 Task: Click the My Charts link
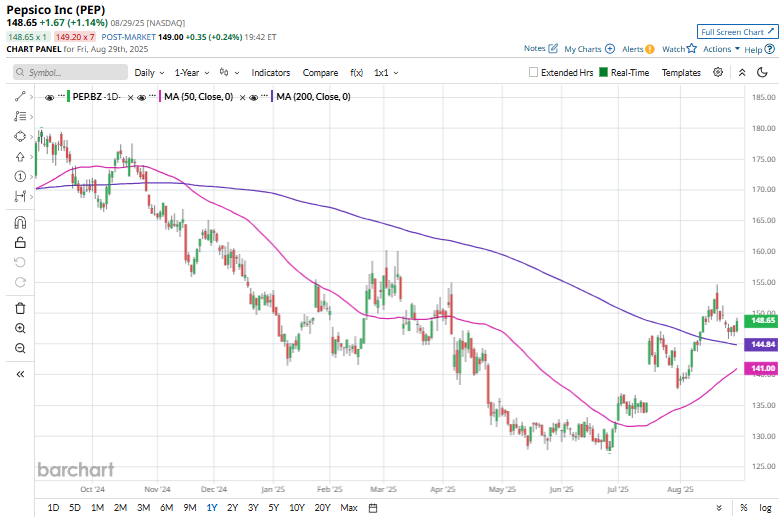(583, 49)
